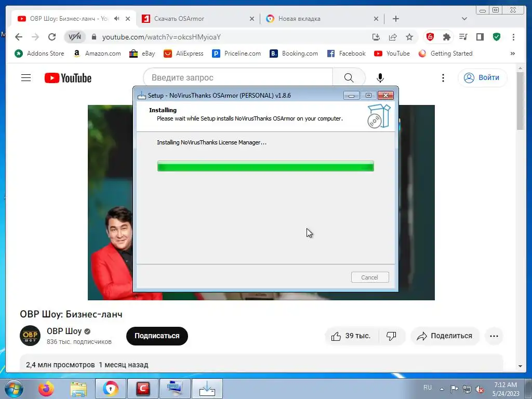
Task: Open Windows Explorer from the taskbar
Action: (x=78, y=389)
